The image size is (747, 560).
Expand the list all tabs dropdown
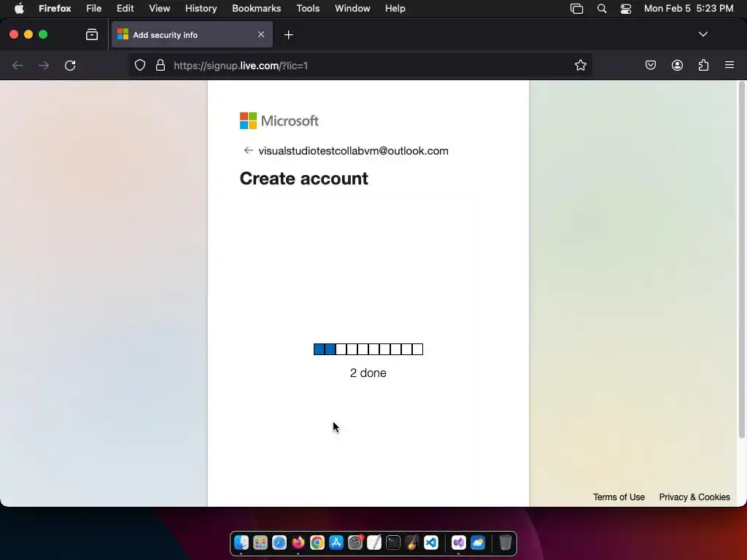(703, 34)
